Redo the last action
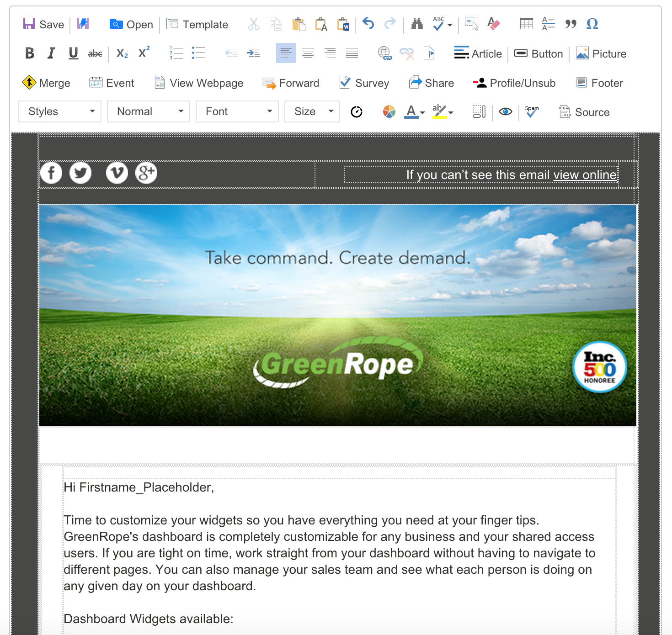The height and width of the screenshot is (635, 672). pyautogui.click(x=390, y=24)
